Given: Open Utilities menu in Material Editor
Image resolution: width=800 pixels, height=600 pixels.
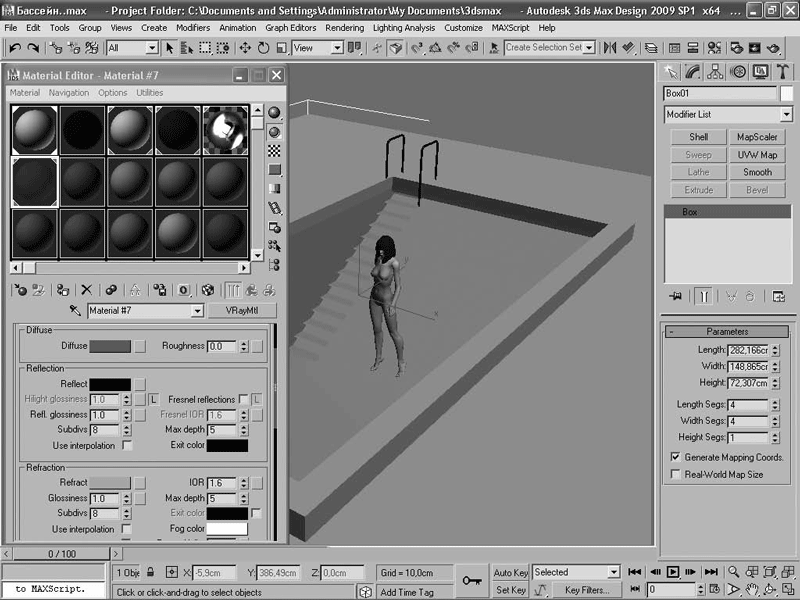Looking at the screenshot, I should [x=149, y=93].
